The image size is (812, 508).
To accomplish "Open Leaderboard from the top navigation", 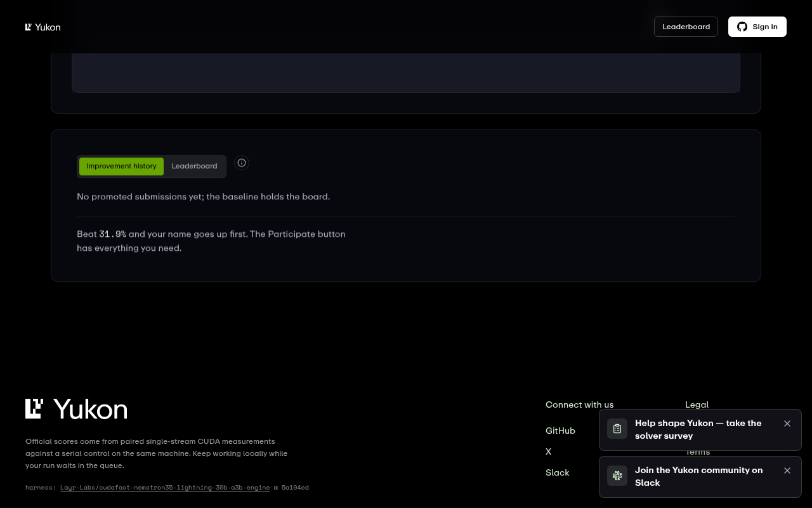I will [686, 27].
